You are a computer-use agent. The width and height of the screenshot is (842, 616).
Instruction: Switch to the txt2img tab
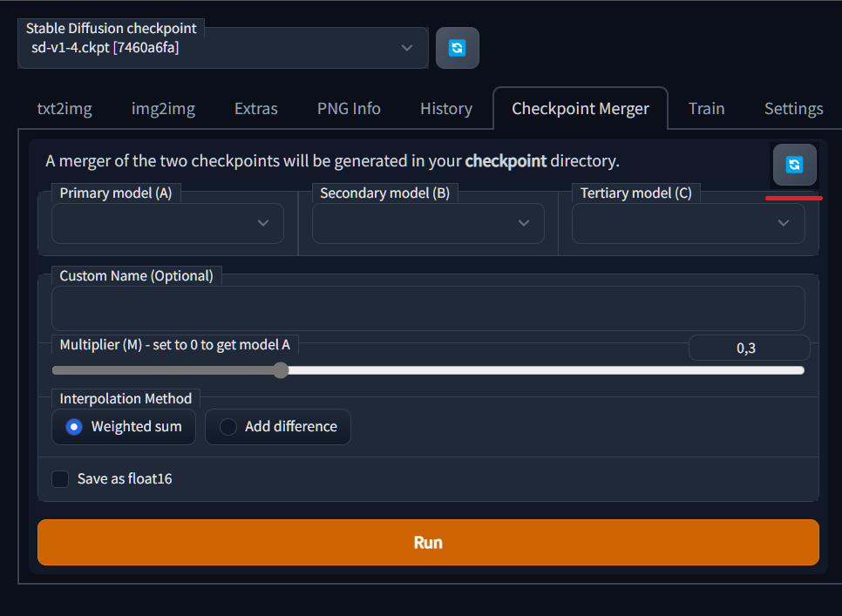click(x=65, y=108)
